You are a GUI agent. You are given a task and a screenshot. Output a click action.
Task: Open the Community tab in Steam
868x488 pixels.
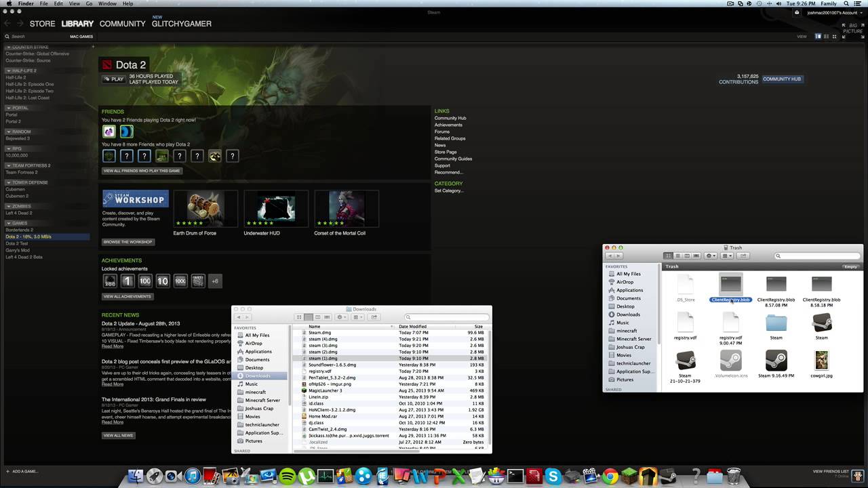click(x=122, y=24)
